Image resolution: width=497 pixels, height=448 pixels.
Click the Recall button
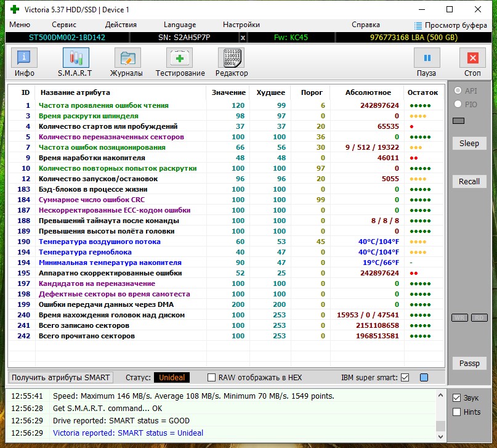coord(469,181)
